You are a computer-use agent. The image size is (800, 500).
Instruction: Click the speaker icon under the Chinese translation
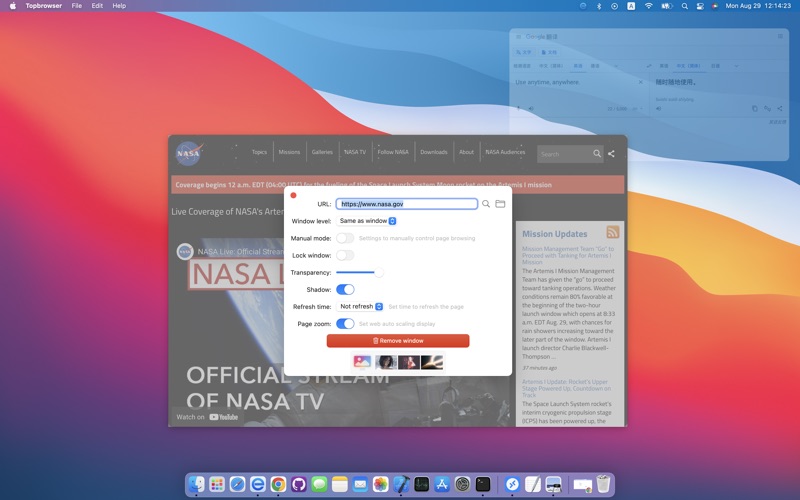point(659,108)
